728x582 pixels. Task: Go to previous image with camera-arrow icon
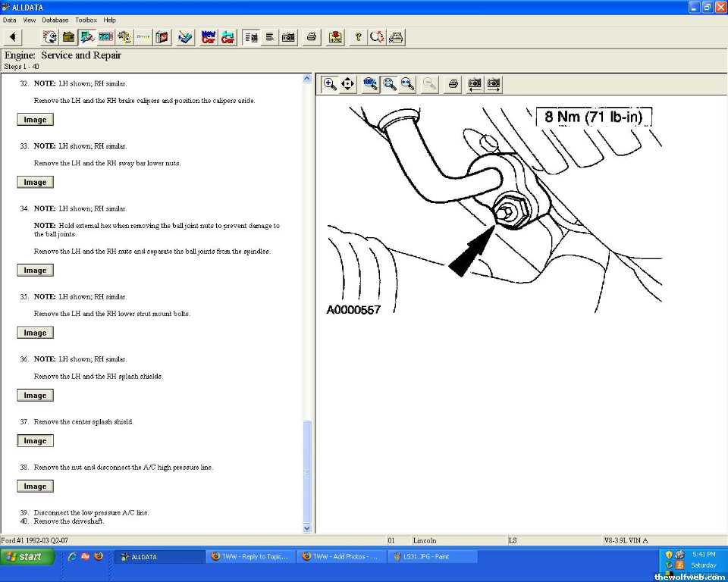click(475, 84)
